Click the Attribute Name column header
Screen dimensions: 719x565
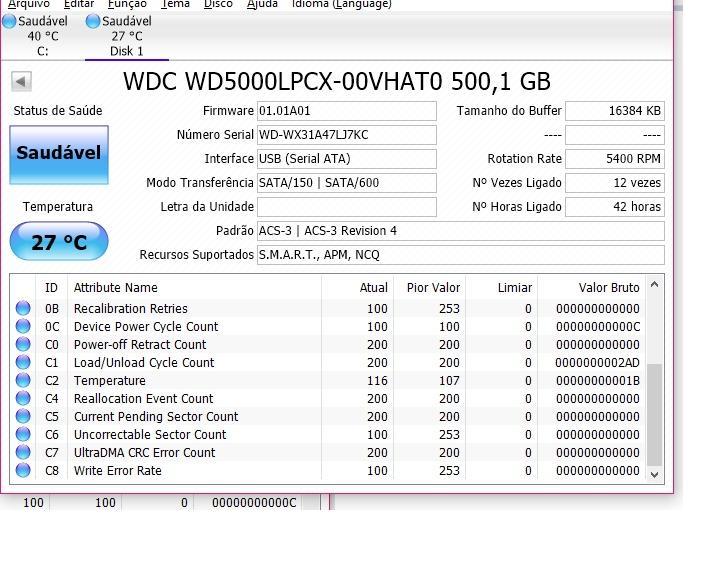pyautogui.click(x=194, y=288)
